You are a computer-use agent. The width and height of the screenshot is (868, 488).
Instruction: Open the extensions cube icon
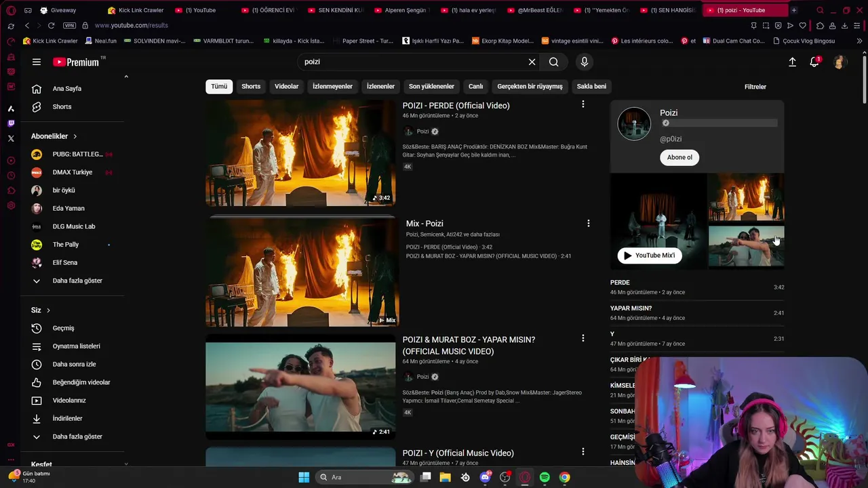820,25
